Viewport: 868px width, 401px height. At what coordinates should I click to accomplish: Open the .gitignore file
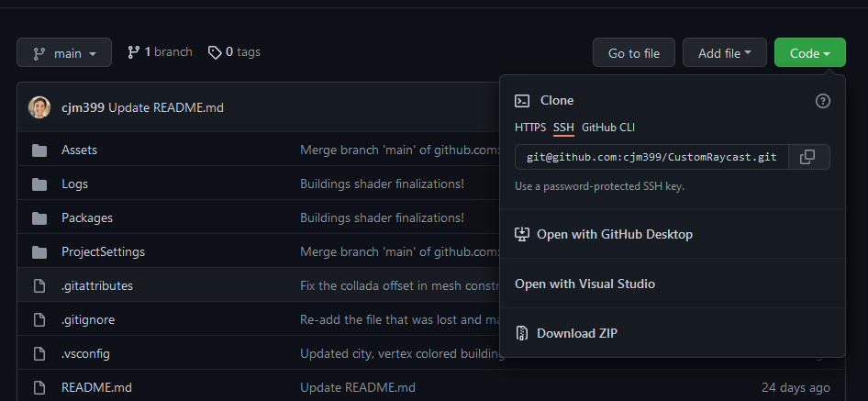click(x=88, y=319)
